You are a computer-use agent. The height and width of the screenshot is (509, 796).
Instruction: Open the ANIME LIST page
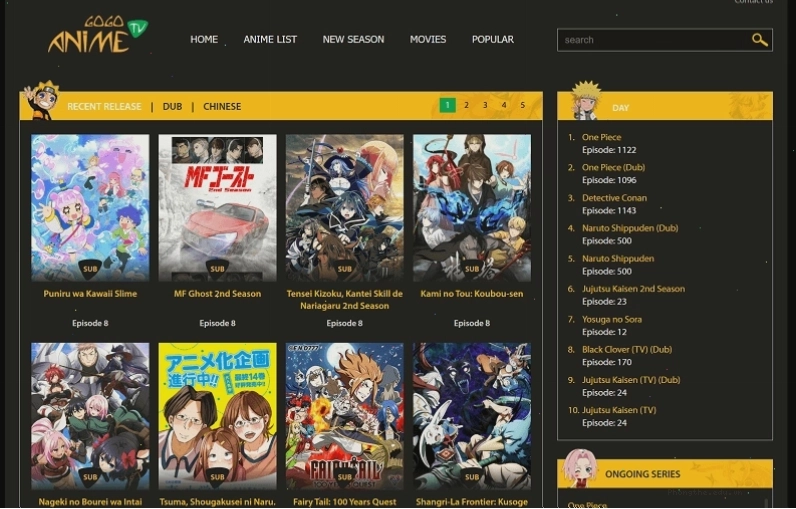click(270, 40)
